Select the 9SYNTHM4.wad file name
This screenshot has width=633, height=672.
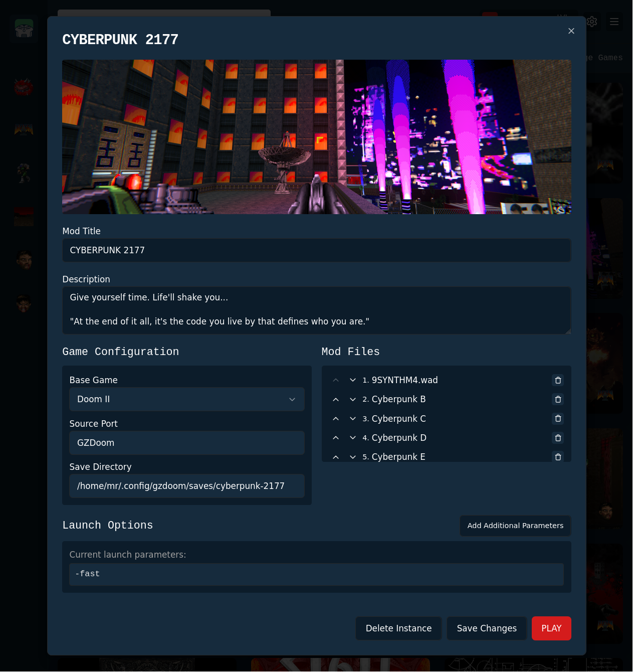point(404,380)
